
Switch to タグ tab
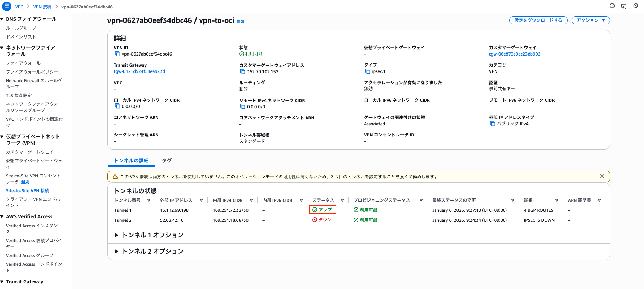(x=167, y=160)
